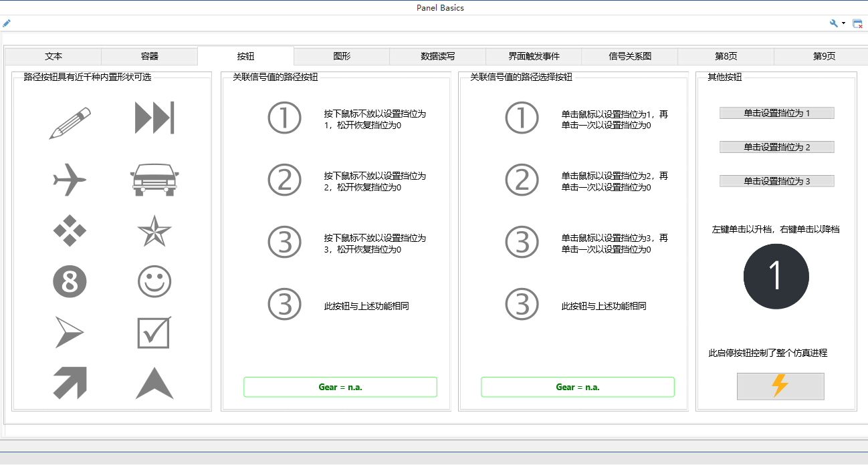Click the upward navigation arrowhead shape
Screen dimensions: 868x465
(154, 383)
